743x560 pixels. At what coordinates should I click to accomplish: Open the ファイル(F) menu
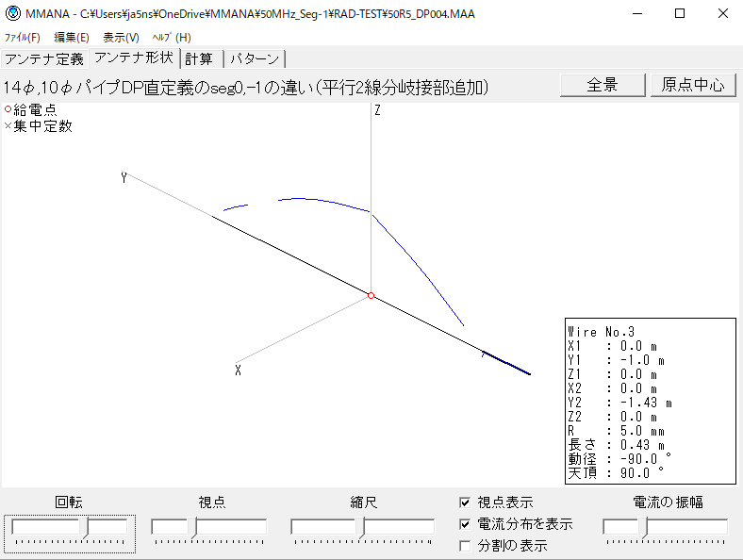[x=23, y=38]
